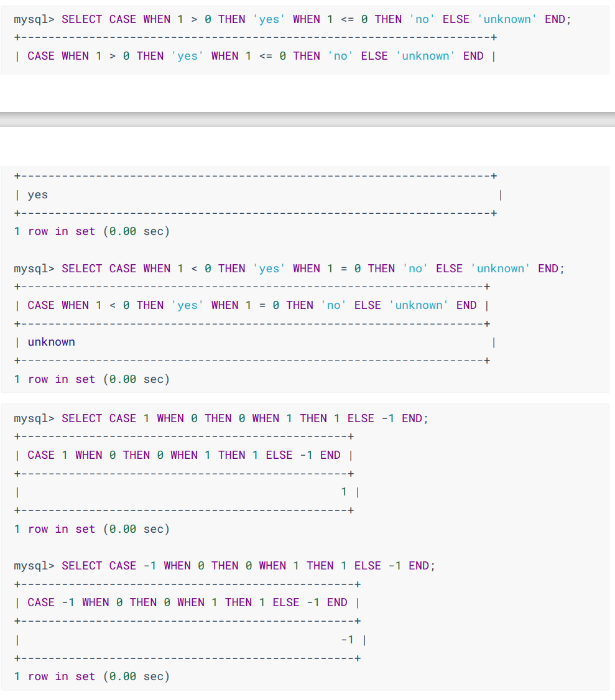Click the column header CASE -1 WHEN 0 THEN 0

188,602
